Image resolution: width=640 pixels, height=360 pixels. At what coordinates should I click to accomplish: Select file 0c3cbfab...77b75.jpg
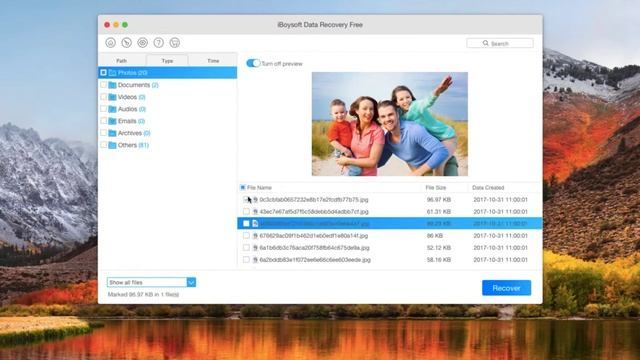pyautogui.click(x=314, y=200)
